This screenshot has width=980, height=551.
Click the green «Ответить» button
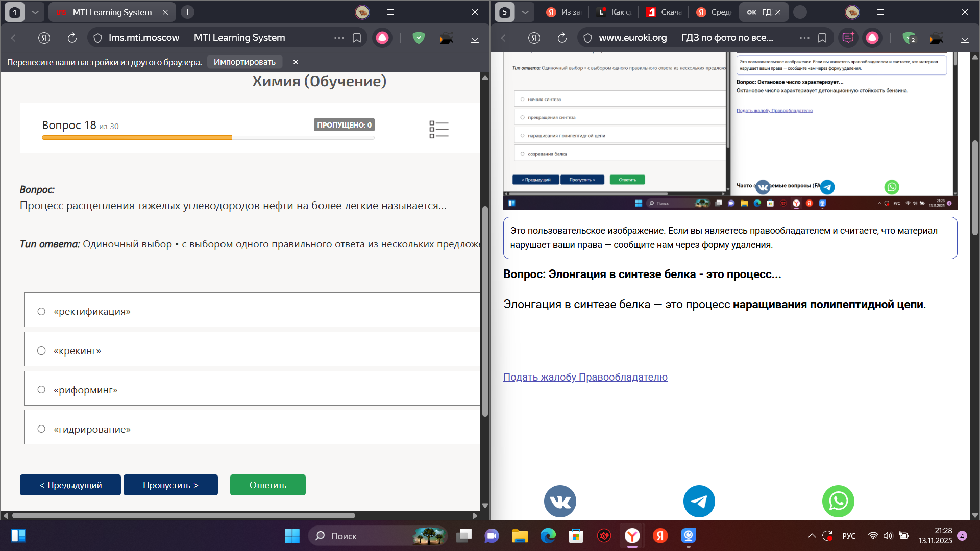(268, 485)
